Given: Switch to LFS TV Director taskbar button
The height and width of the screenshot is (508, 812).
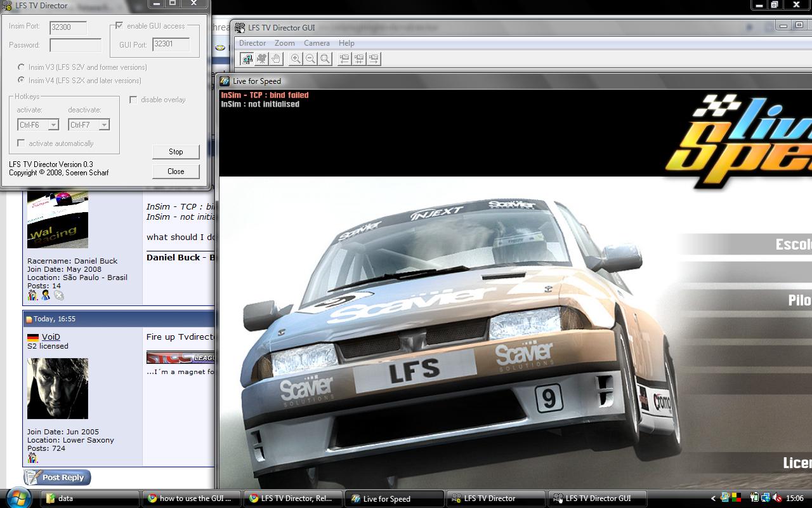Looking at the screenshot, I should point(496,498).
